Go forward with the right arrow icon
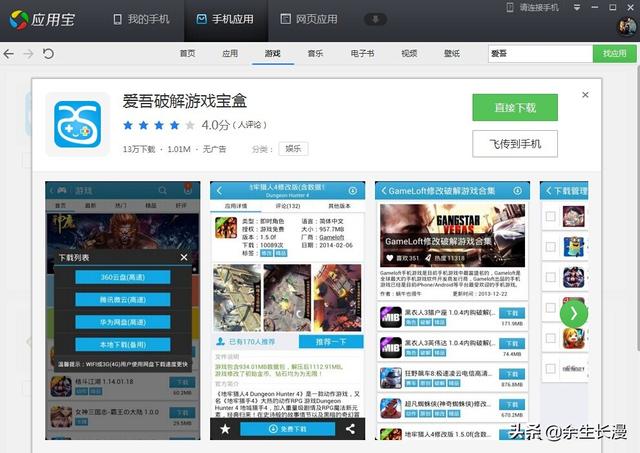Viewport: 640px width, 453px height. tap(28, 53)
